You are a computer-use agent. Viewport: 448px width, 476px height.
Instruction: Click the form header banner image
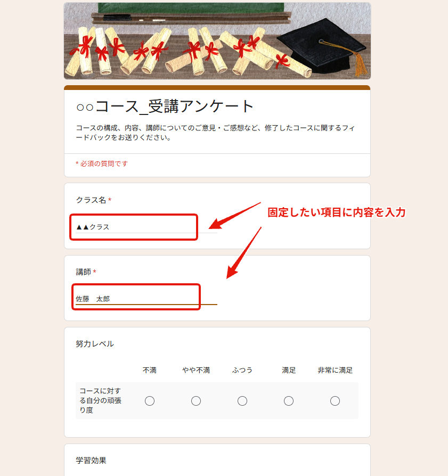(217, 41)
